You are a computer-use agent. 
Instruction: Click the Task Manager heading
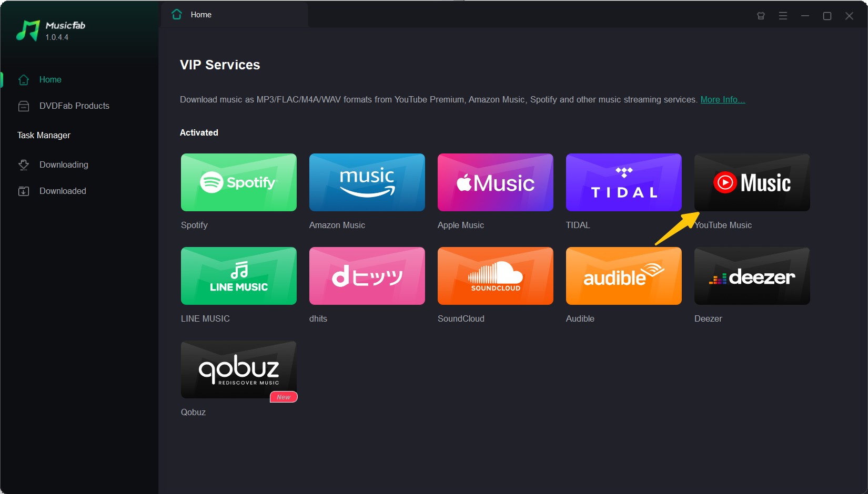(44, 135)
